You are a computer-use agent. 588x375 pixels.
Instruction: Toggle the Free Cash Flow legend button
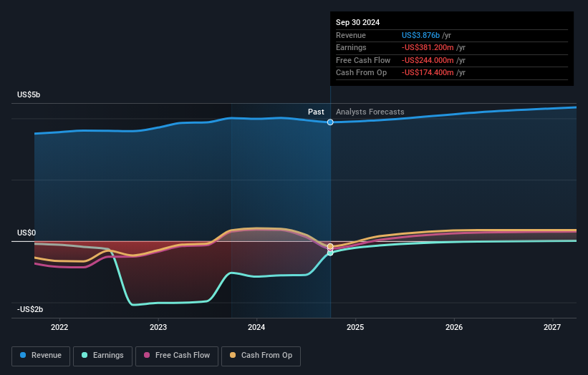pyautogui.click(x=177, y=356)
